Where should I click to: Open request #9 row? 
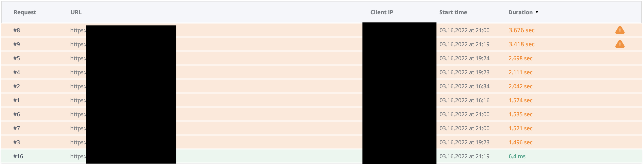pyautogui.click(x=321, y=44)
